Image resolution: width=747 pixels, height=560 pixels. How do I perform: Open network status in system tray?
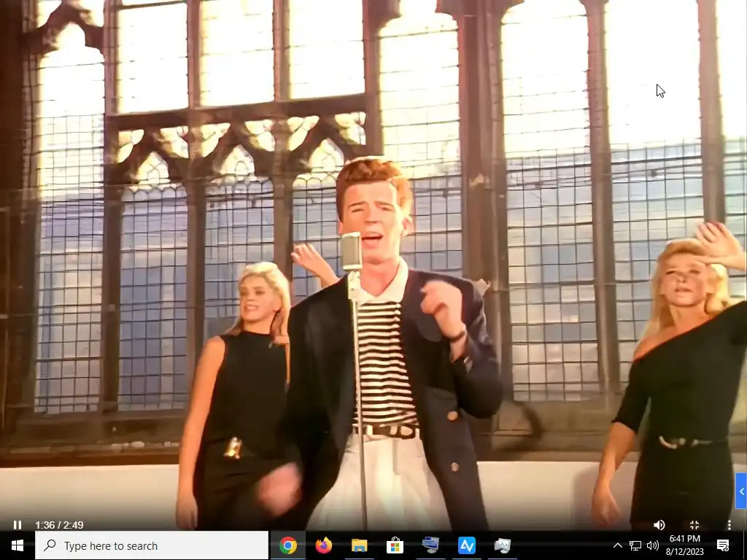635,545
